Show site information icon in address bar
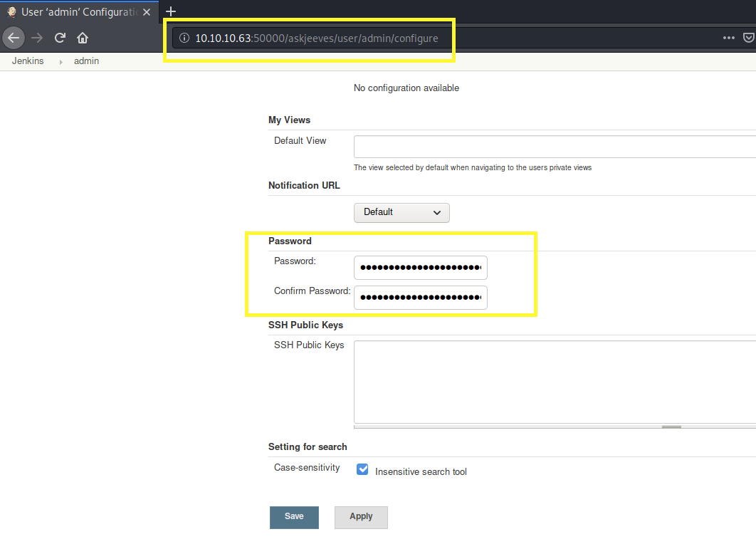The height and width of the screenshot is (554, 756). click(184, 38)
